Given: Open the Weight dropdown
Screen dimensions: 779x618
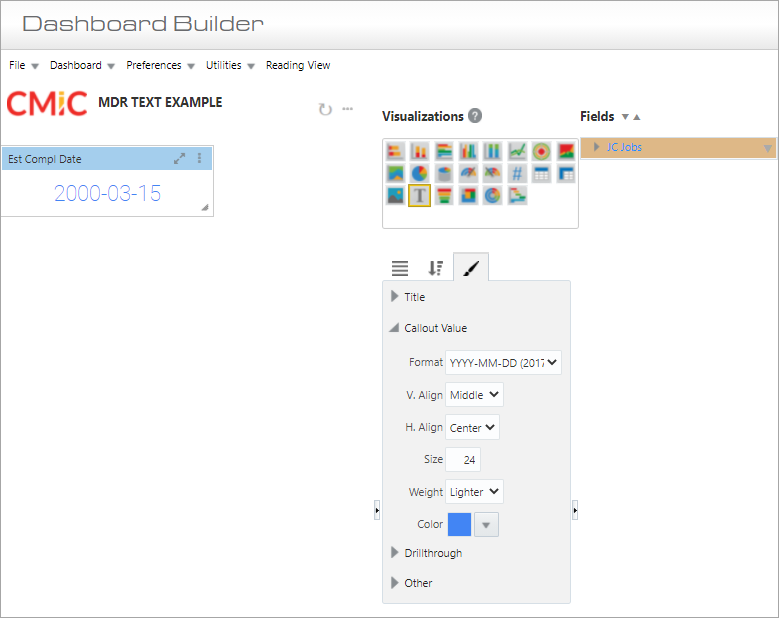Looking at the screenshot, I should click(474, 492).
